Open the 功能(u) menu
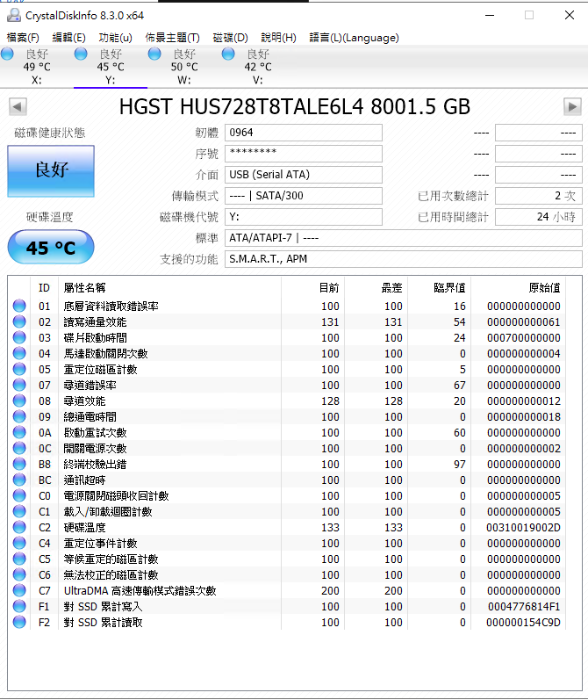Viewport: 588px width, 700px height. [x=116, y=38]
